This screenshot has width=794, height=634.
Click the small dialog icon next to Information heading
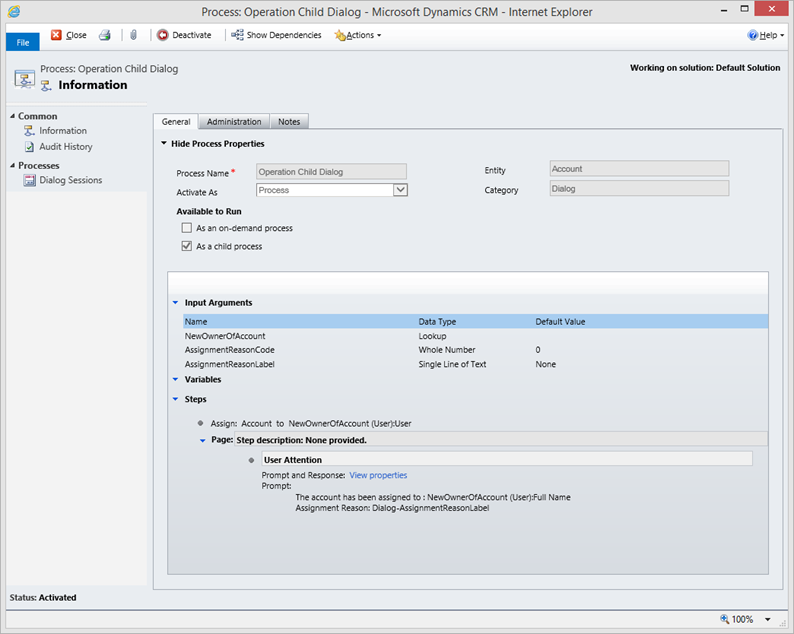point(46,86)
